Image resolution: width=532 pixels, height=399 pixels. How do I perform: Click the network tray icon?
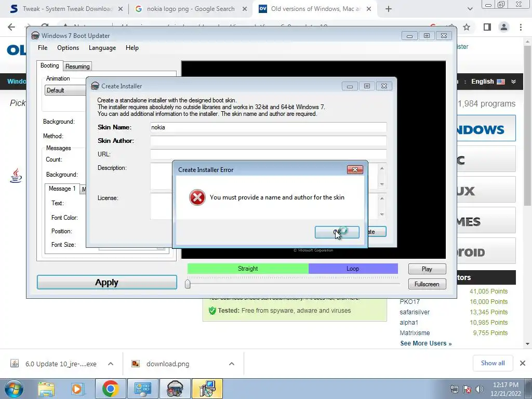pos(454,389)
